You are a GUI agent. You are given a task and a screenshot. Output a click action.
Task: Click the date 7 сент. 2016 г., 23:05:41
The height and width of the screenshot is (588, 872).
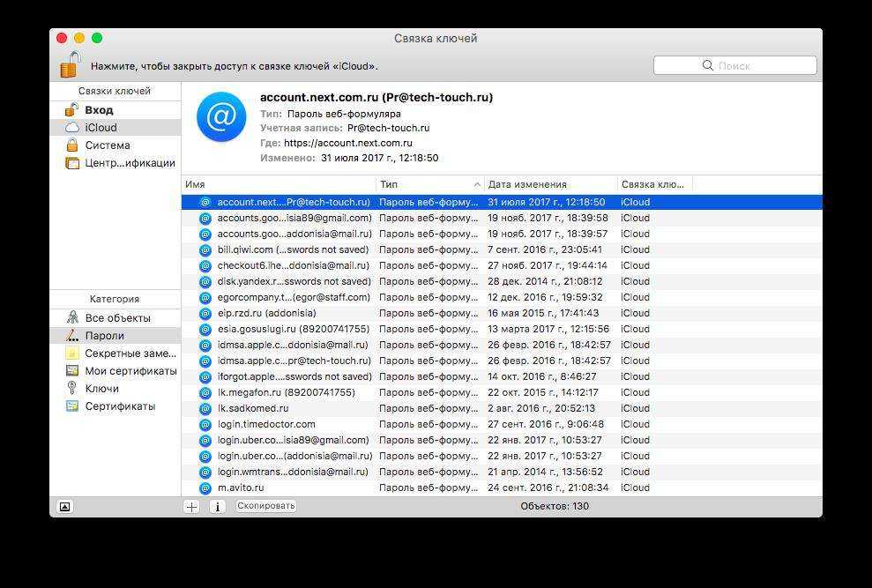click(545, 249)
